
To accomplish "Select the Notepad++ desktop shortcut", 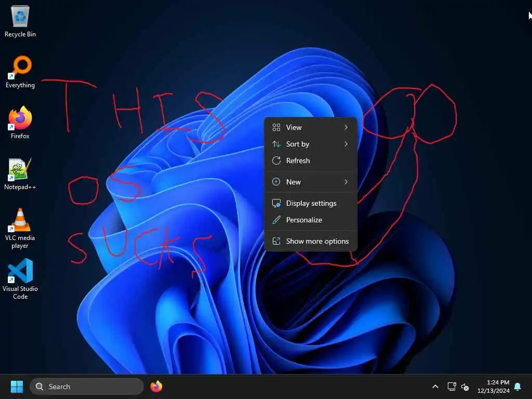I will (x=20, y=174).
